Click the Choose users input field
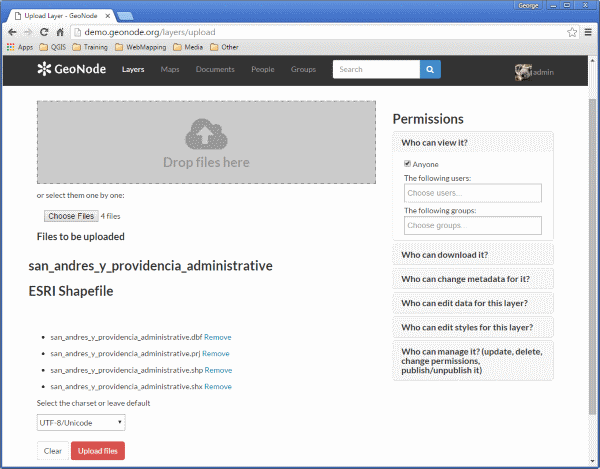Viewport: 600px width, 469px height. point(473,193)
